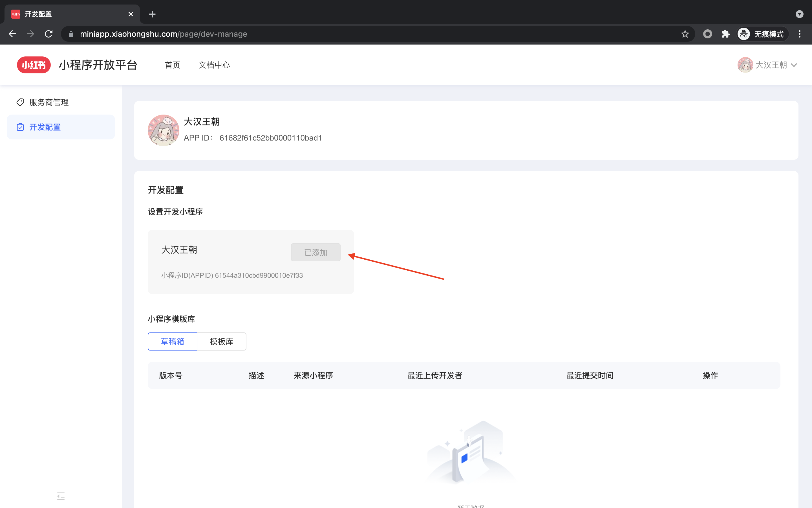The height and width of the screenshot is (508, 812).
Task: Click the 最近提交时间 column header
Action: (x=590, y=375)
